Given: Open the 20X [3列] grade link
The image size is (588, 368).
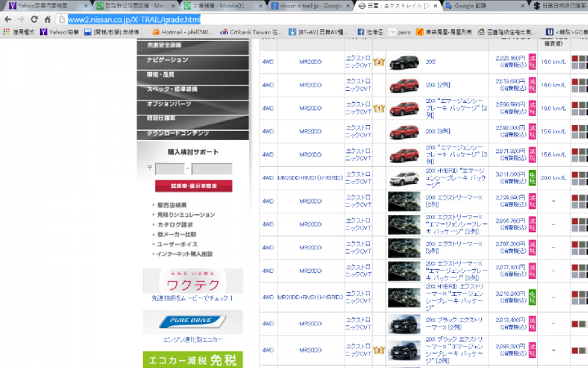Looking at the screenshot, I should tap(438, 132).
